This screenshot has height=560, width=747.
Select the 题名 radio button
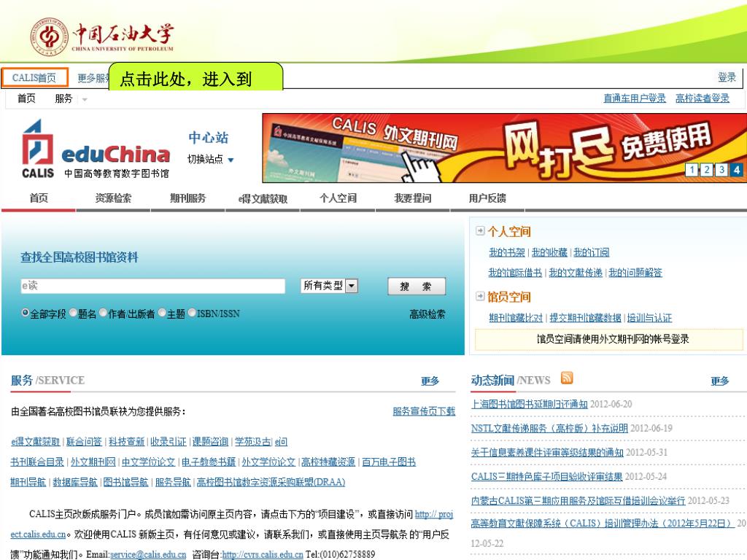coord(73,313)
